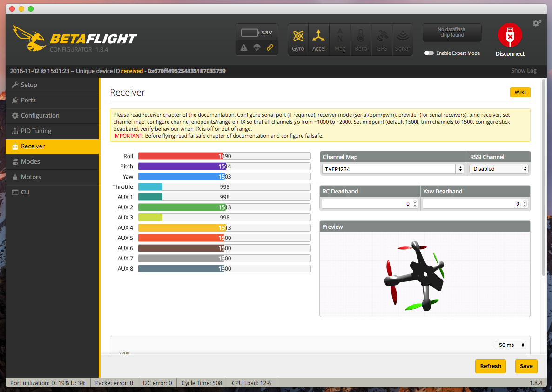Image resolution: width=552 pixels, height=392 pixels.
Task: Click the Modes sidebar icon
Action: pos(15,162)
